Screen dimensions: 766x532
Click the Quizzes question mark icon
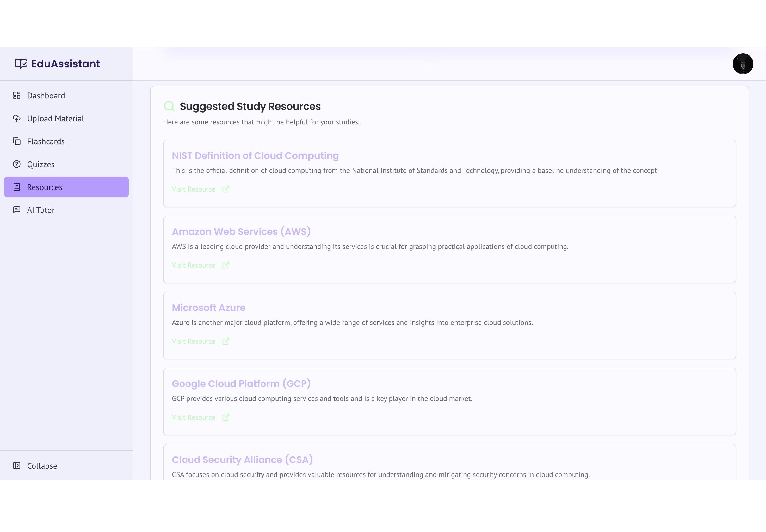pos(17,164)
